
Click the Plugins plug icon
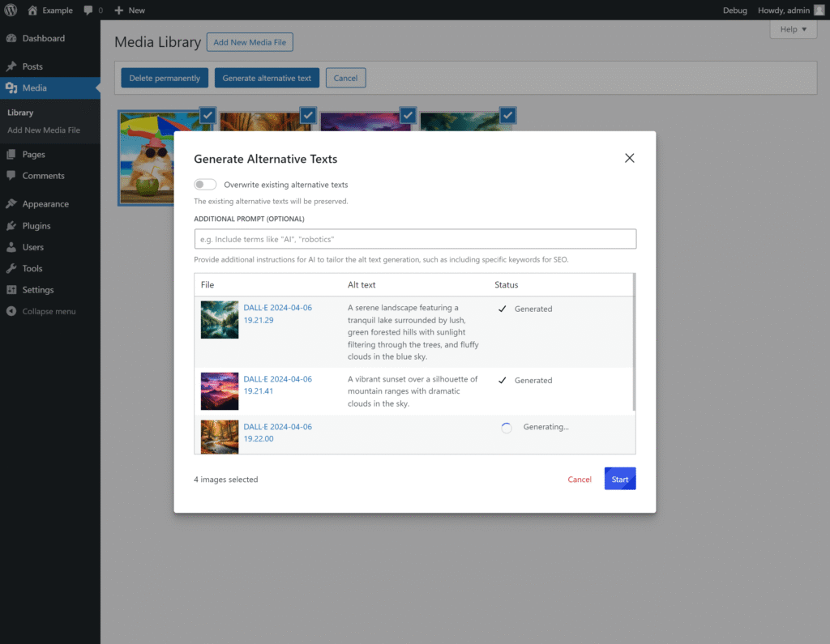tap(11, 225)
